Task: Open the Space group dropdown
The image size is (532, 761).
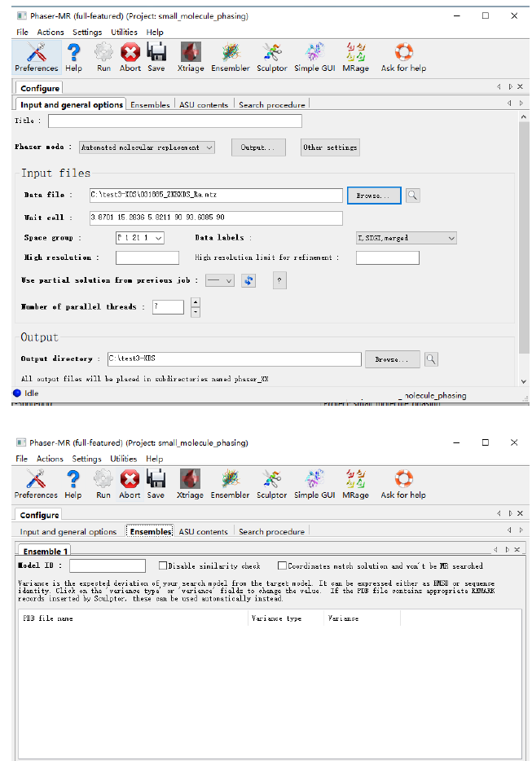Action: coord(140,238)
